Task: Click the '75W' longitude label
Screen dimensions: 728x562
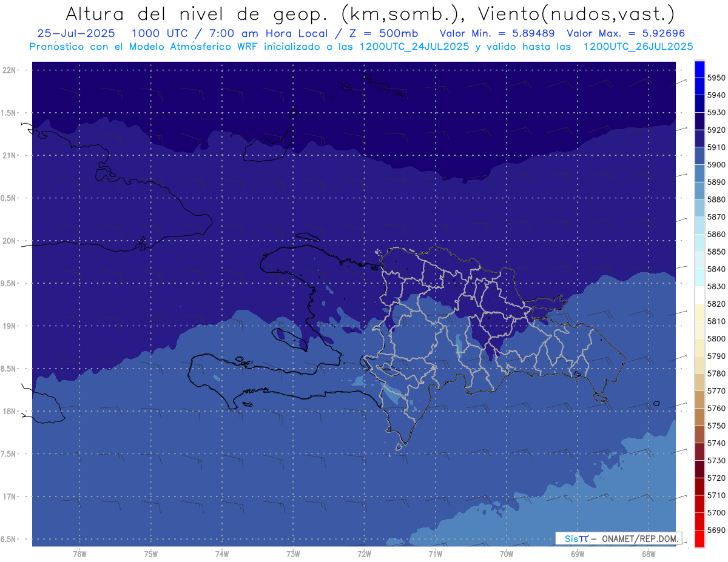Action: [151, 554]
